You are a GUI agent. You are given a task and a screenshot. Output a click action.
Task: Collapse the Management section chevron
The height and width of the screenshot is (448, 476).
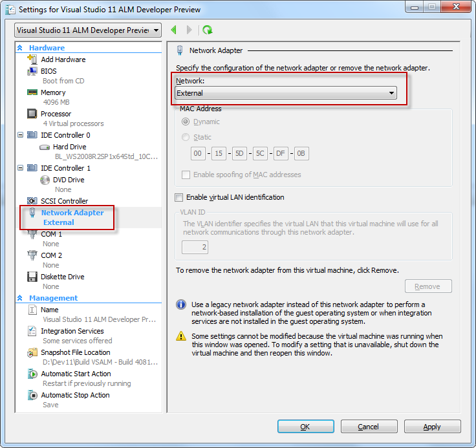coord(20,298)
